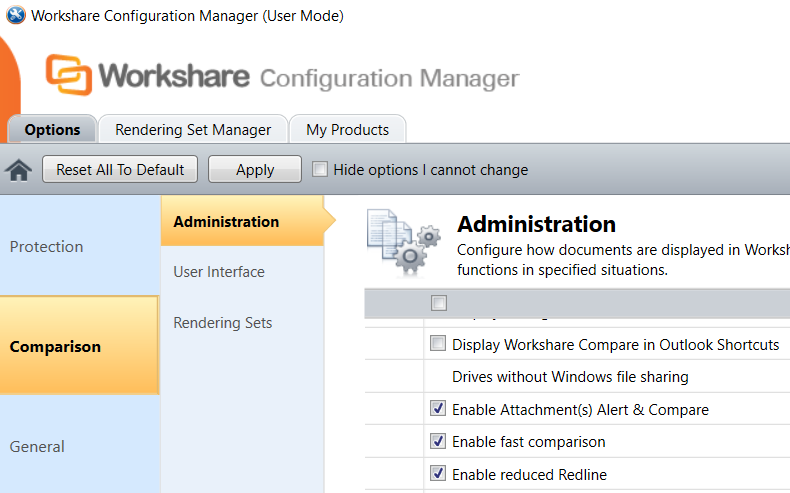Select the General category
The height and width of the screenshot is (493, 790).
(80, 444)
